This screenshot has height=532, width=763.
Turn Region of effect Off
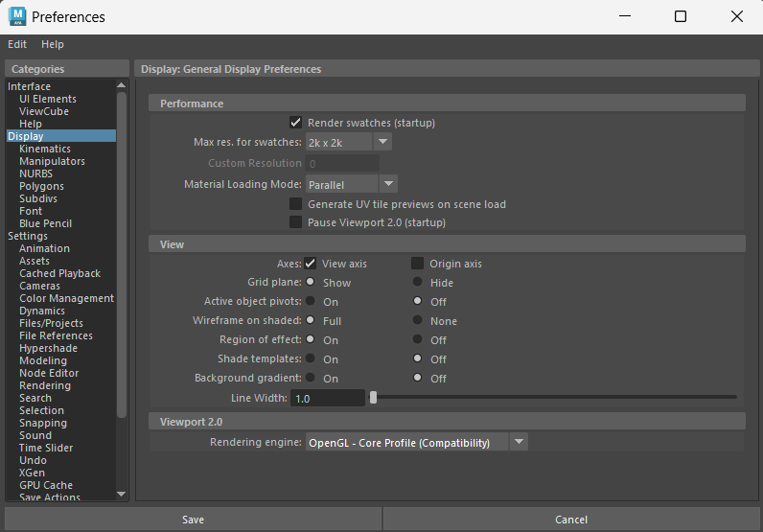click(x=417, y=339)
